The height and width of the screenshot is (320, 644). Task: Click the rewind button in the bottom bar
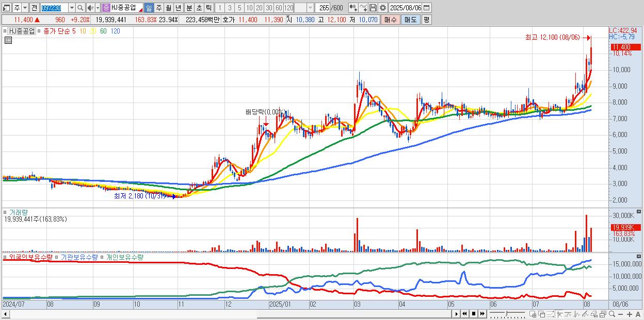464,313
